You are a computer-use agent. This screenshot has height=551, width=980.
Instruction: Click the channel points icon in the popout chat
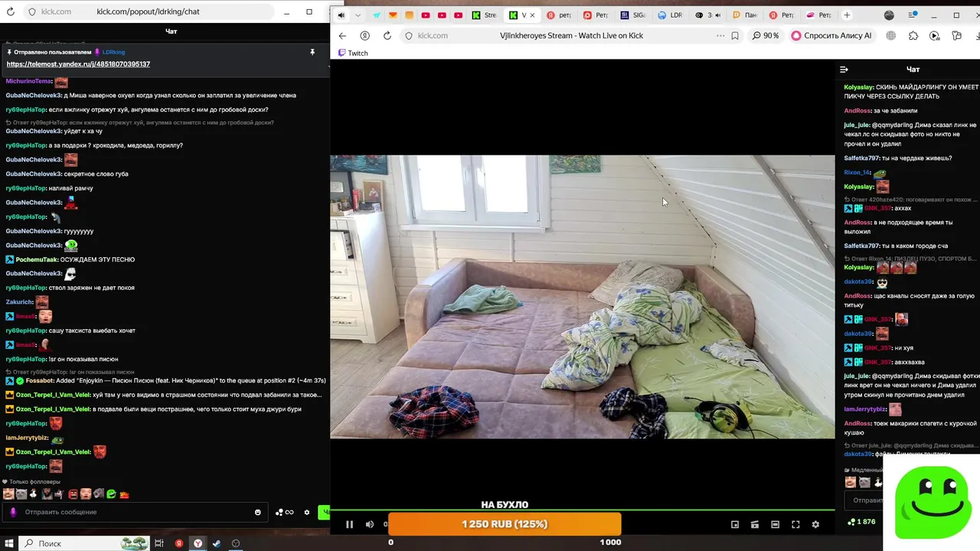click(x=284, y=512)
